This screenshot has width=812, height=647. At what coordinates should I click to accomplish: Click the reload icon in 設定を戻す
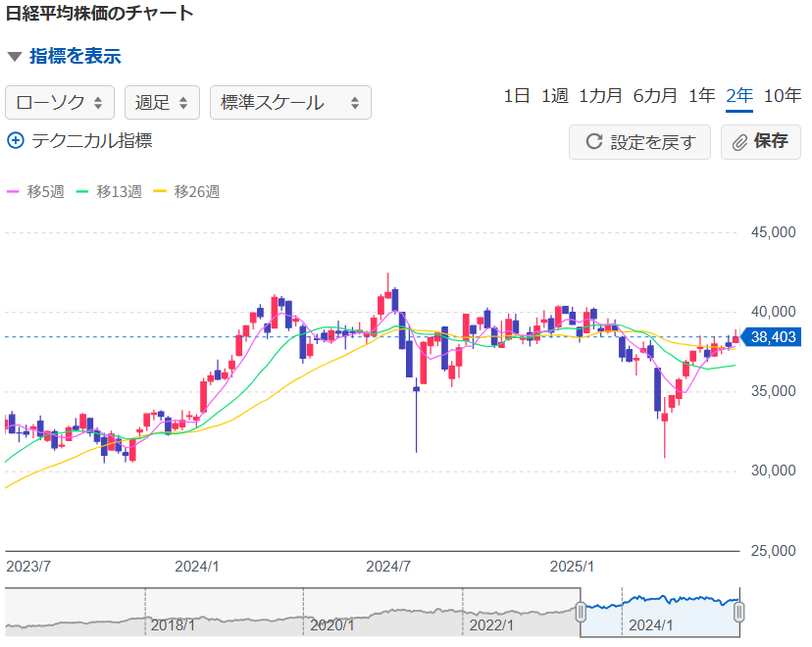click(594, 142)
